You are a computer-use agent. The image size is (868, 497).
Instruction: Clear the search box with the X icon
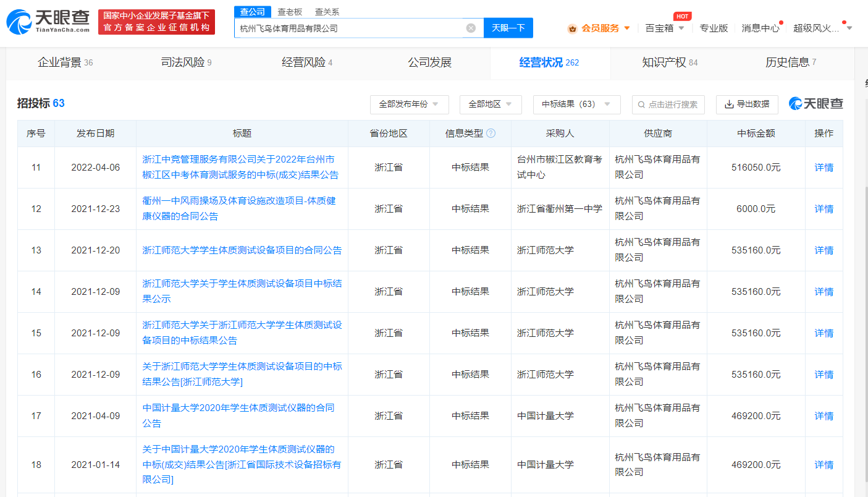[471, 28]
